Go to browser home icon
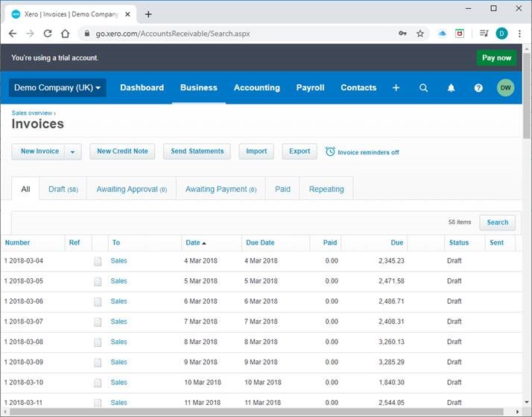The width and height of the screenshot is (532, 417). tap(65, 34)
